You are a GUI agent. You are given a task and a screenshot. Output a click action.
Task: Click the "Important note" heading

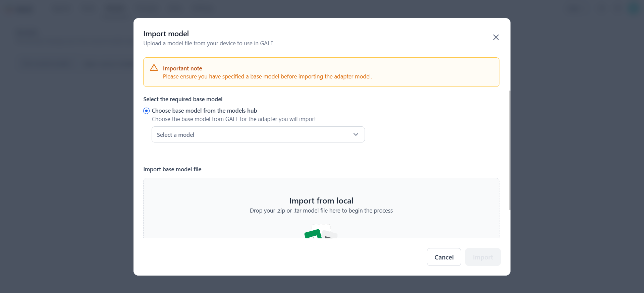[x=182, y=68]
